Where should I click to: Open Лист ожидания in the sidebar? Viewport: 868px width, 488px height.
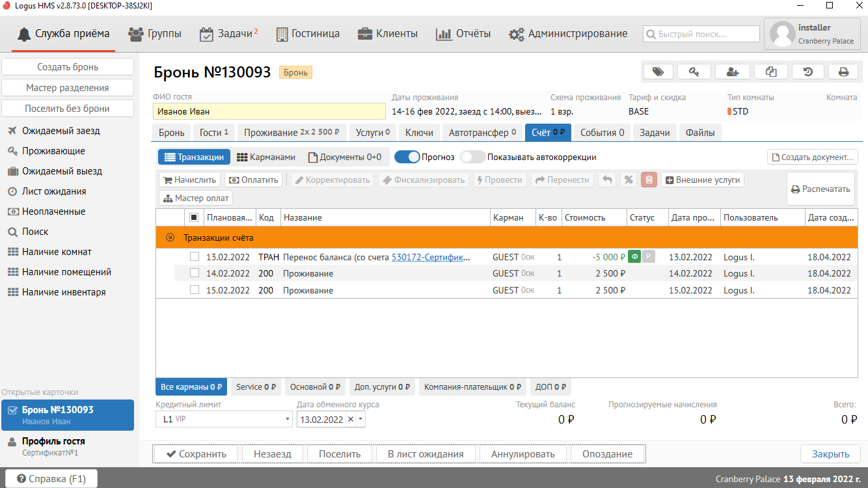(x=54, y=191)
